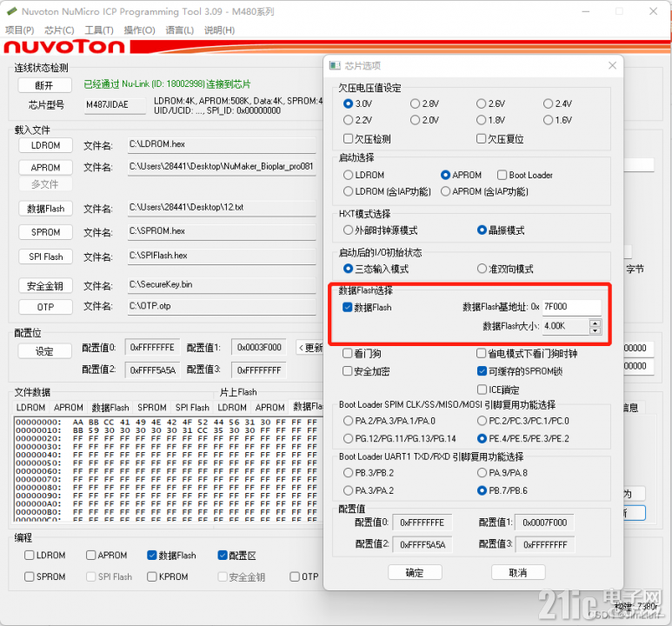
Task: Enable 省电模式下看门狗时钟 checkbox
Action: click(527, 353)
